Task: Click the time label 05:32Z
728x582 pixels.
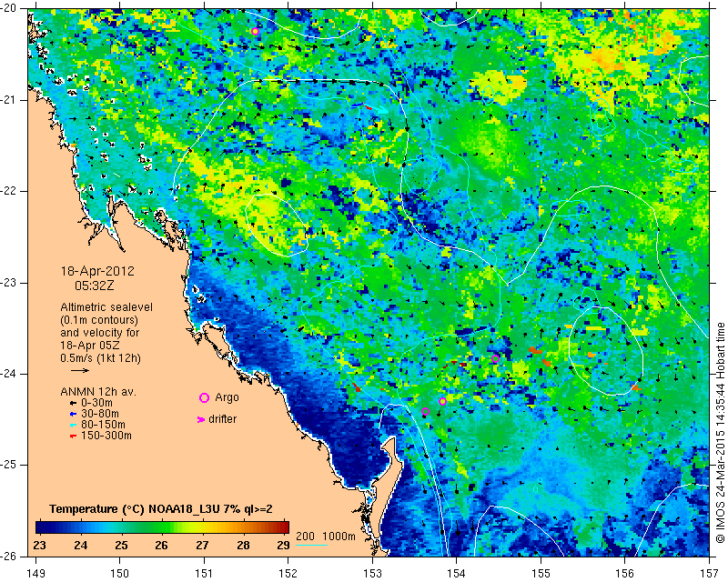Action: click(95, 286)
